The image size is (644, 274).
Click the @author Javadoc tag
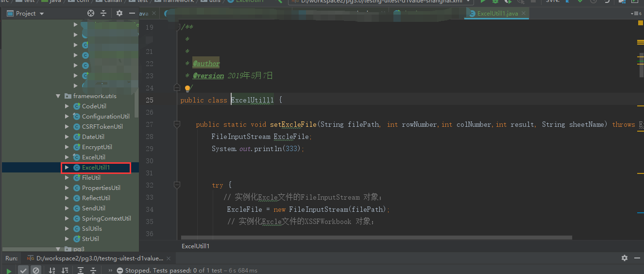[x=206, y=64]
